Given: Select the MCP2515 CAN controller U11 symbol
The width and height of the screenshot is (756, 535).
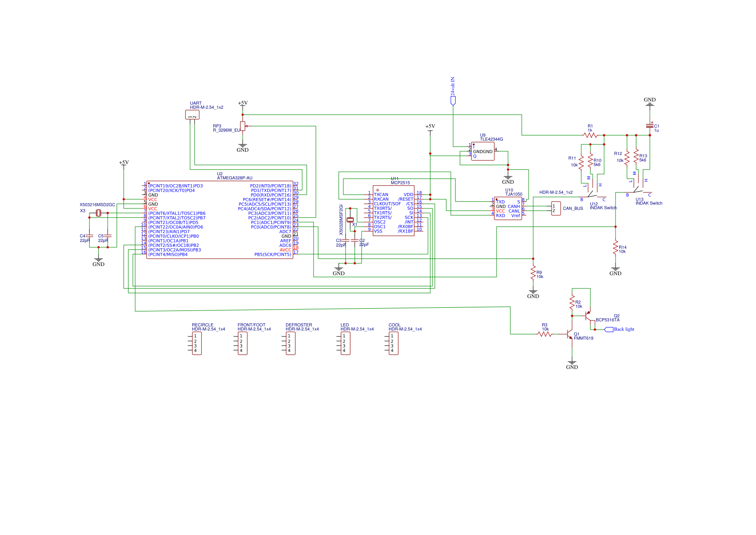Looking at the screenshot, I should click(x=394, y=211).
